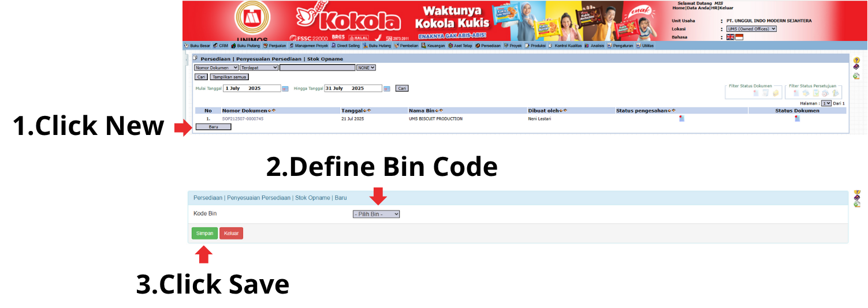This screenshot has width=868, height=308.
Task: Open the Nomor Dokumen search field dropdown
Action: click(x=216, y=67)
